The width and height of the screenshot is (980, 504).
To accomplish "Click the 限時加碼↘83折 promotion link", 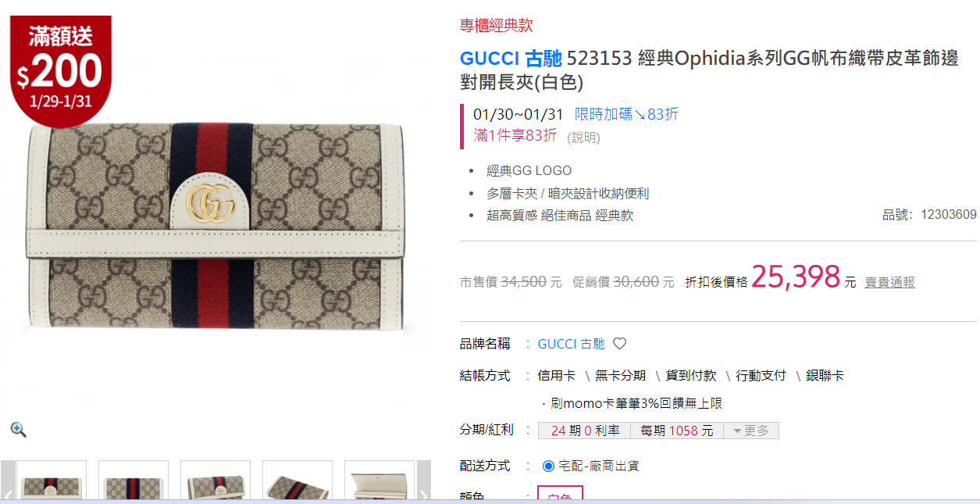I will pos(626,114).
